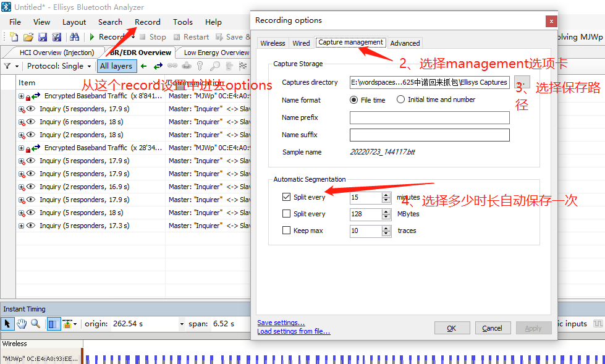Click the Name suffix input field
Image resolution: width=605 pixels, height=364 pixels.
(x=429, y=135)
